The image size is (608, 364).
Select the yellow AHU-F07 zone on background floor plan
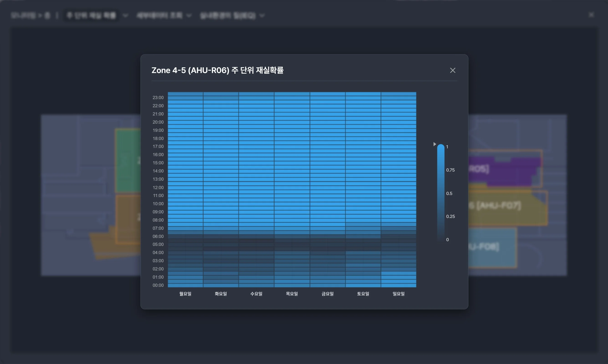click(508, 207)
